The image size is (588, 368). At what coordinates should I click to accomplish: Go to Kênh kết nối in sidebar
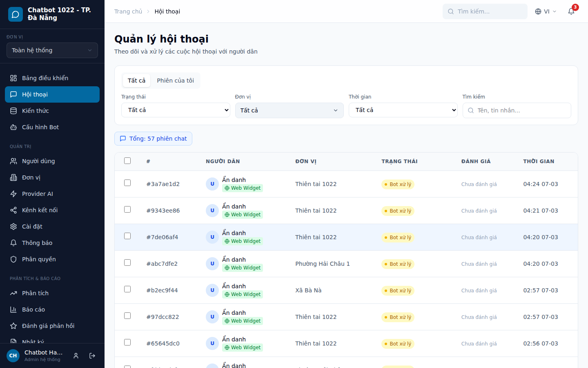click(40, 210)
